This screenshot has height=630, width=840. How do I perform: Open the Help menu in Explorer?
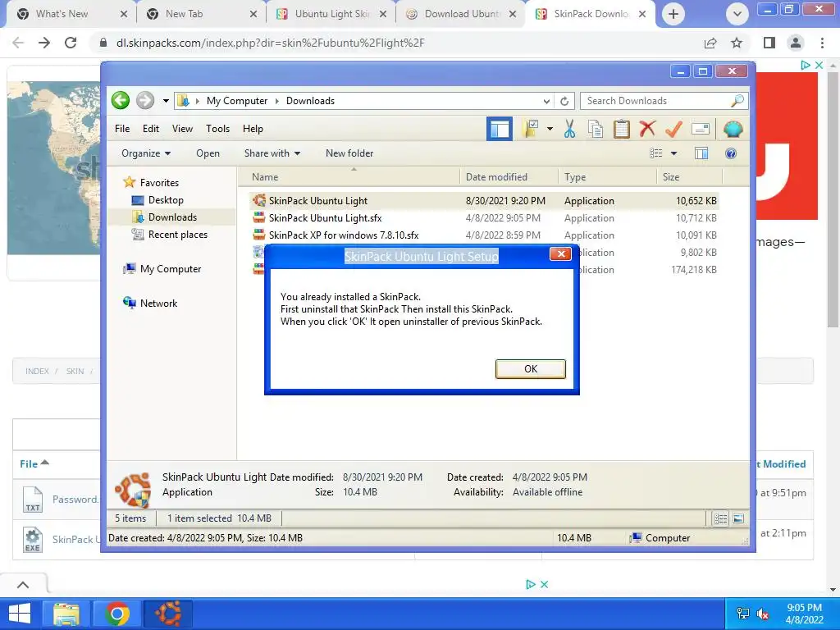[x=253, y=129]
